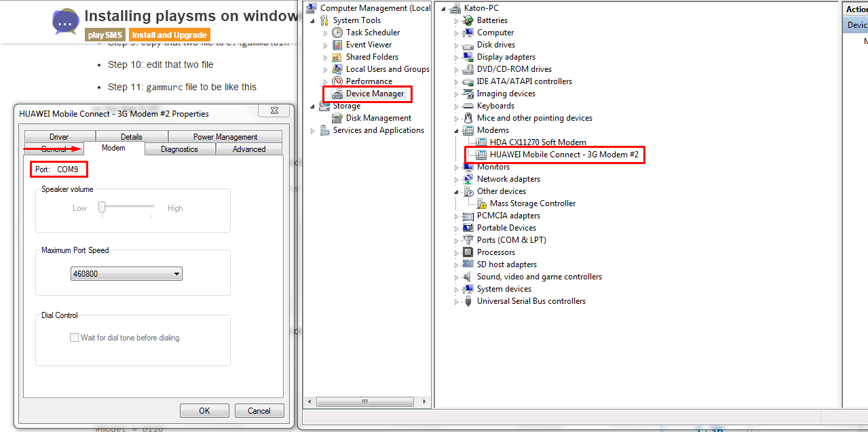The image size is (868, 432).
Task: Expand the Batteries category arrow
Action: click(x=457, y=20)
